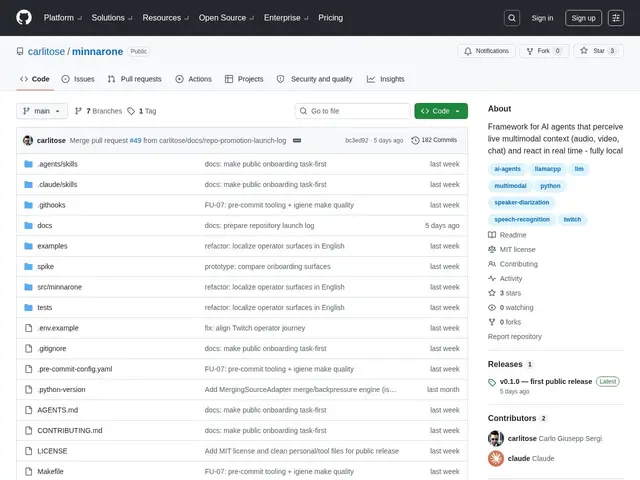640x480 pixels.
Task: Open the 182 Commits history icon
Action: pos(415,140)
